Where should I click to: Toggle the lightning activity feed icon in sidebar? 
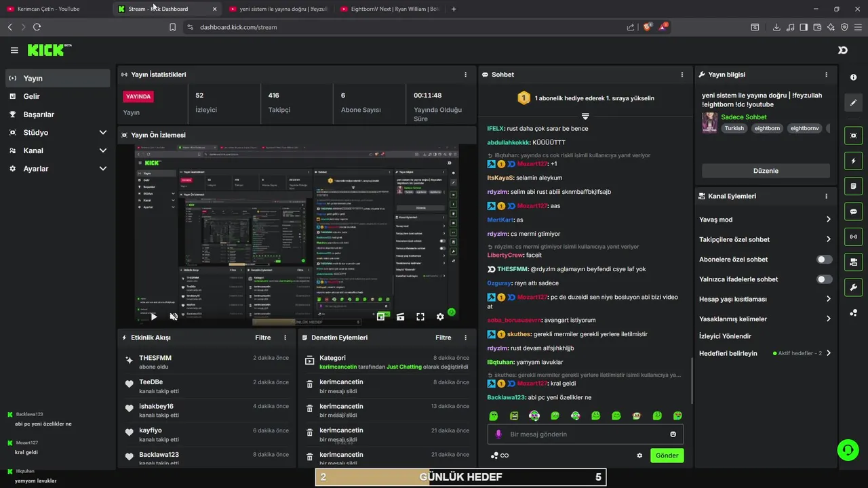(853, 161)
